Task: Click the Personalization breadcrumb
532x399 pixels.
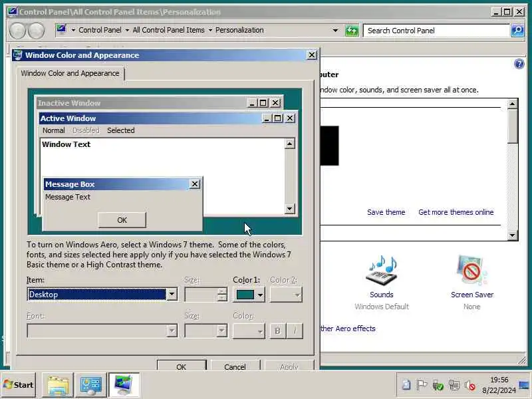Action: [239, 30]
